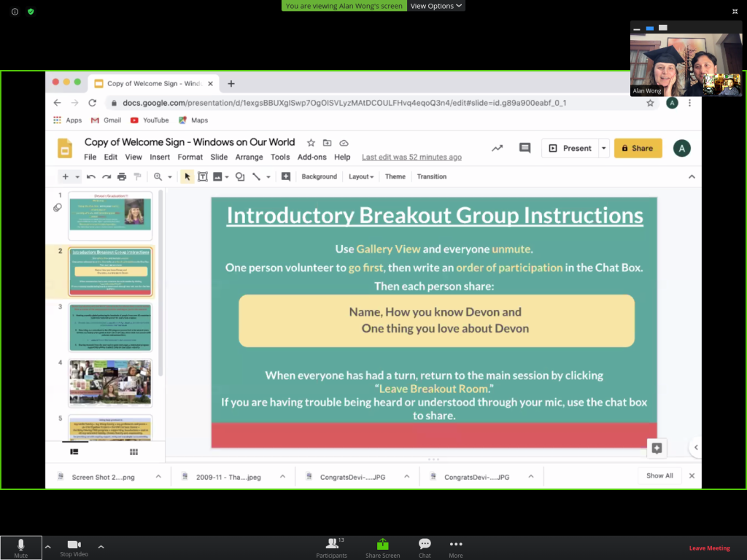Click the Zoom encryption shield icon
This screenshot has height=560, width=747.
pos(31,12)
